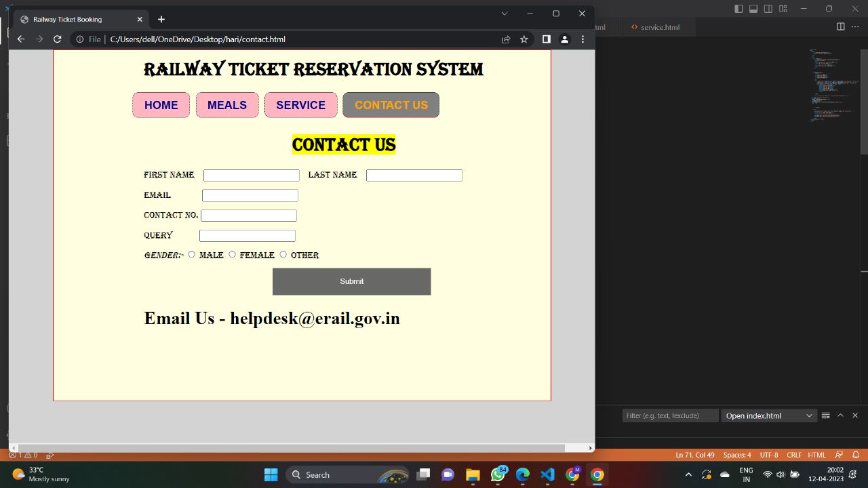Reload the contact.html page in the browser

coord(57,39)
